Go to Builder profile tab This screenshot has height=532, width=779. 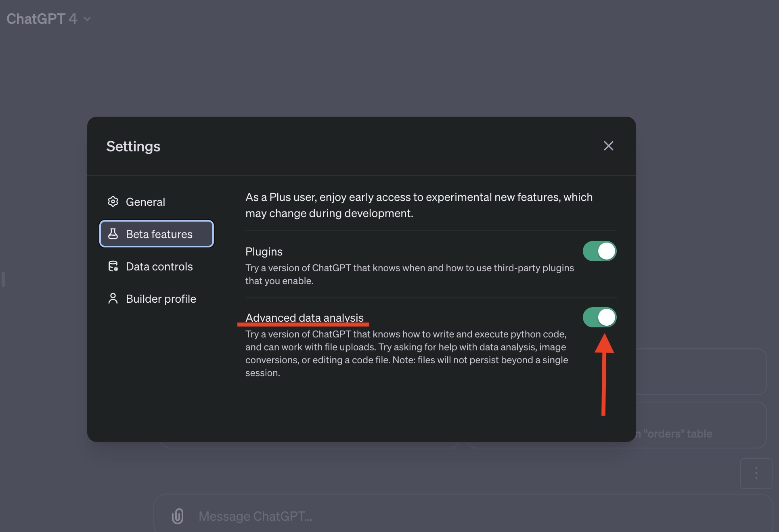coord(161,298)
